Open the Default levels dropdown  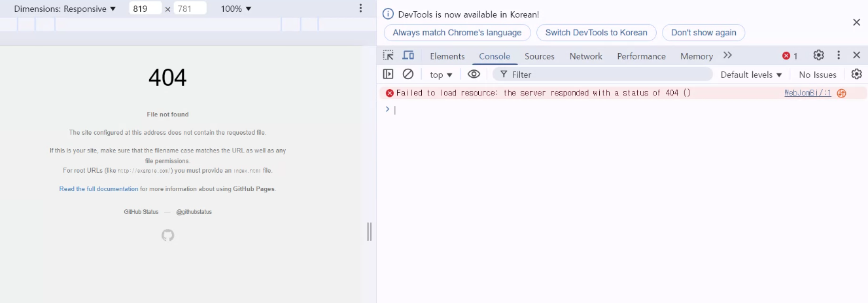[x=751, y=75]
